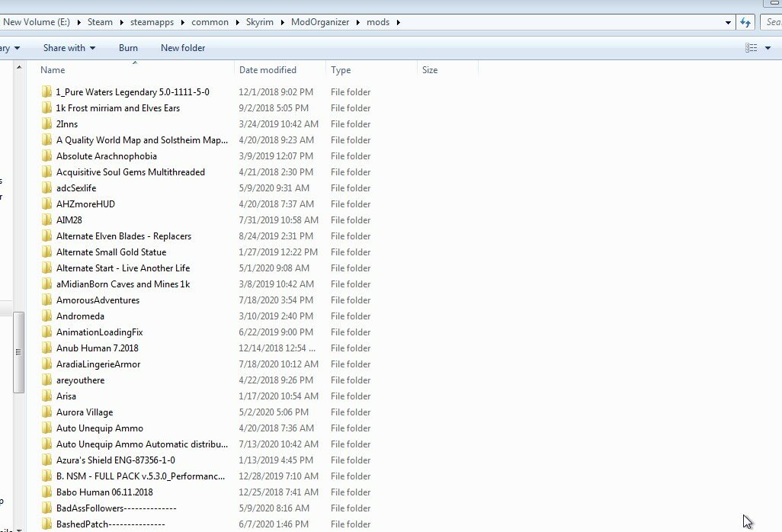
Task: Click the folder icon beside AIM28
Action: pyautogui.click(x=46, y=220)
